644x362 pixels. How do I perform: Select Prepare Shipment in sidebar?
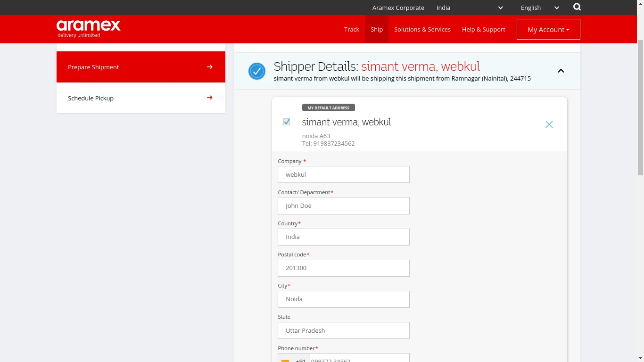pyautogui.click(x=141, y=67)
